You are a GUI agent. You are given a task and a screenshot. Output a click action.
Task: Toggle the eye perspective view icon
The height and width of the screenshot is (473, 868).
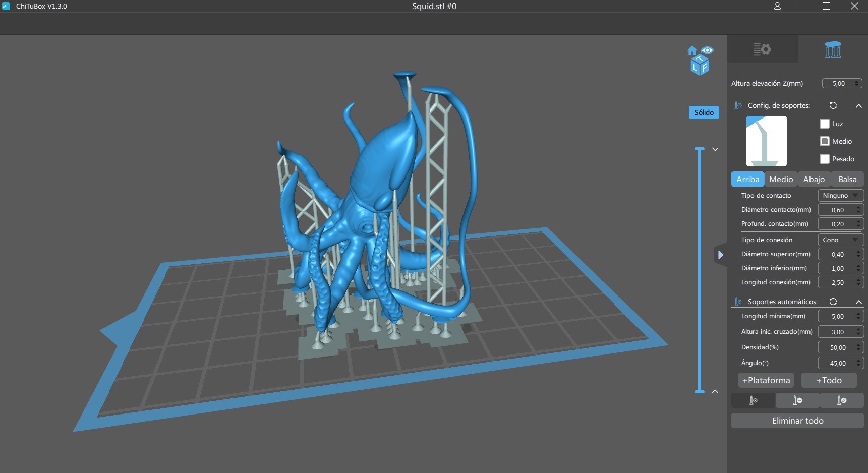[707, 50]
